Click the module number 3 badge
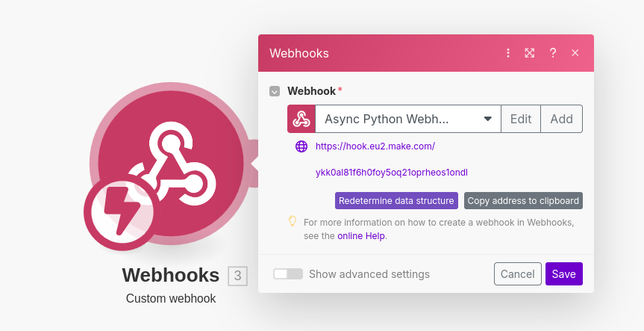This screenshot has height=331, width=644. (238, 276)
